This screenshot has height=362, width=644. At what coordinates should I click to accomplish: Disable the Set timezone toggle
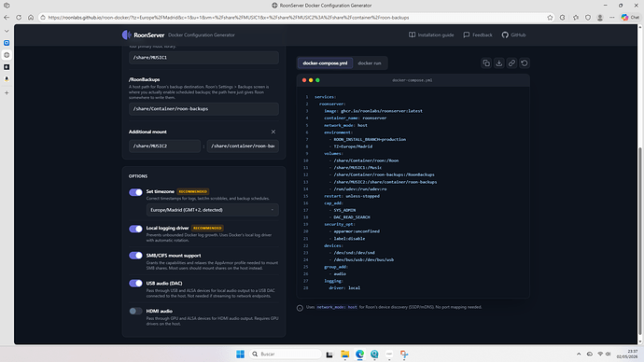coord(135,192)
